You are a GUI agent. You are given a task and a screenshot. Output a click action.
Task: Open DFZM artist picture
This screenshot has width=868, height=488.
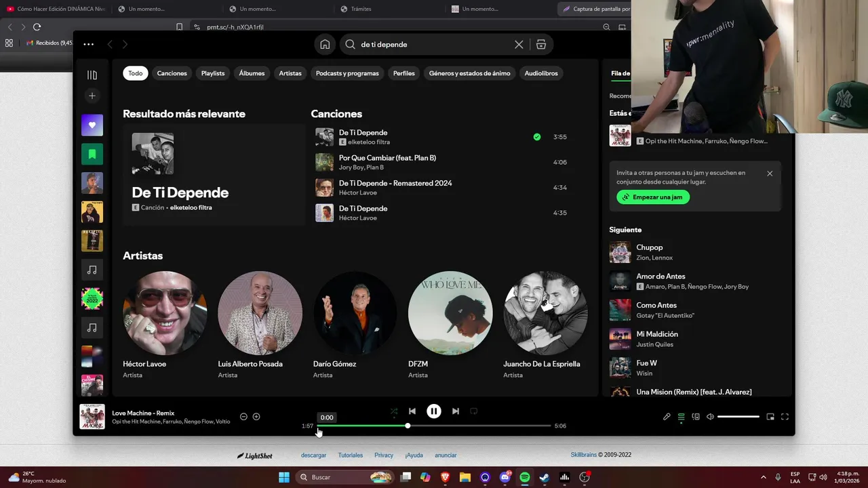pos(450,313)
